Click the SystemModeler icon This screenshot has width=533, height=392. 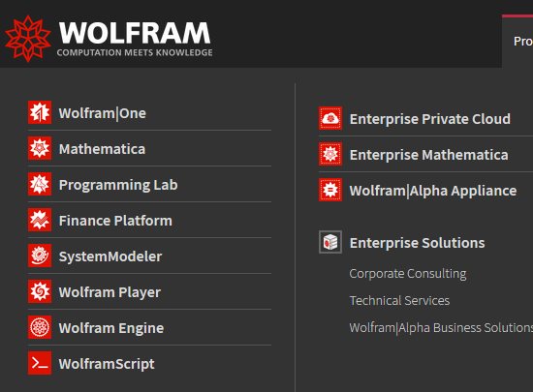point(40,256)
